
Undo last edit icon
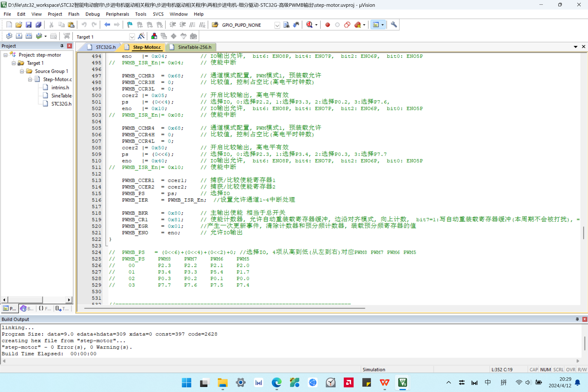click(84, 25)
